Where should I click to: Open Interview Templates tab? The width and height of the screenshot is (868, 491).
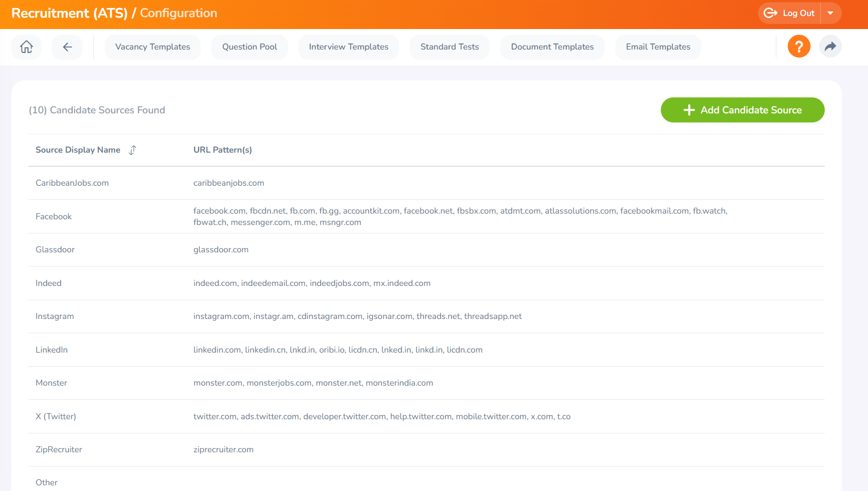coord(348,47)
